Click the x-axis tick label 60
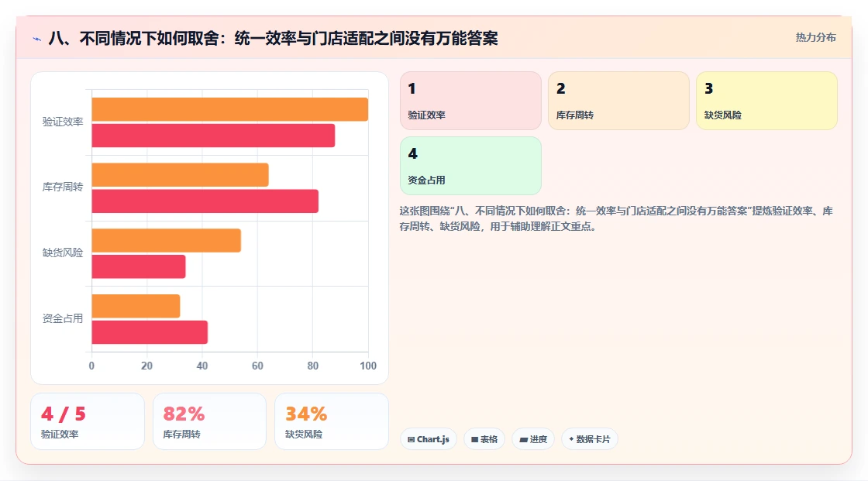Image resolution: width=868 pixels, height=481 pixels. tap(257, 366)
